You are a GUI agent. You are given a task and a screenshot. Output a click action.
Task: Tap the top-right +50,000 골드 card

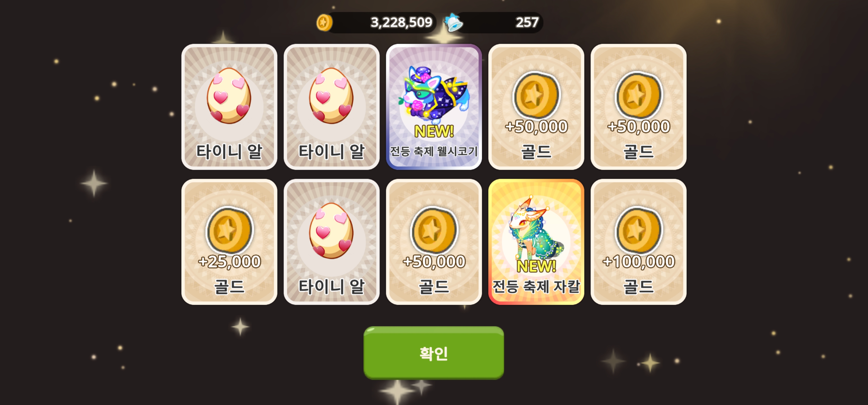pos(639,107)
